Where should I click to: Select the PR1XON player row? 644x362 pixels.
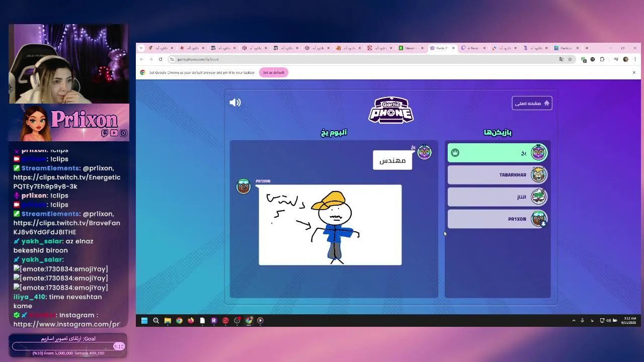(x=498, y=219)
